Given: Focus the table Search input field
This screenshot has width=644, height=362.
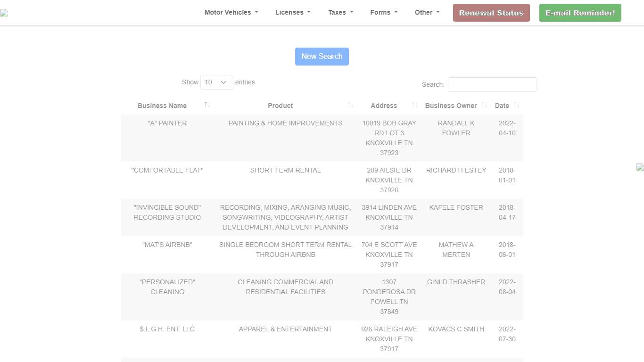Looking at the screenshot, I should click(x=492, y=85).
